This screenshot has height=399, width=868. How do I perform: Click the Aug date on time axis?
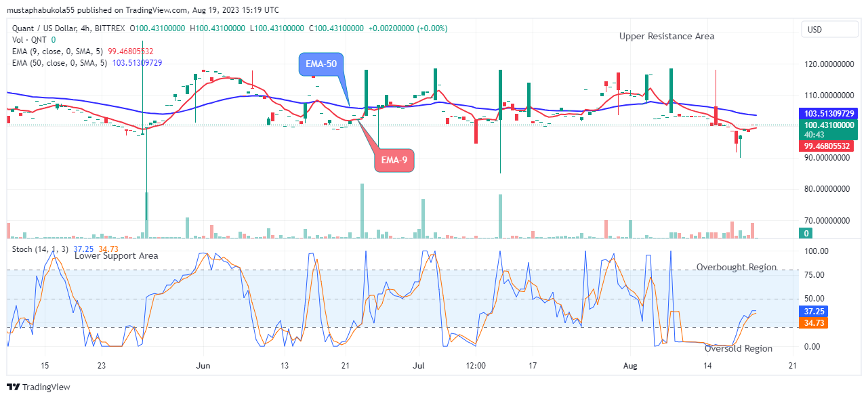coord(630,366)
